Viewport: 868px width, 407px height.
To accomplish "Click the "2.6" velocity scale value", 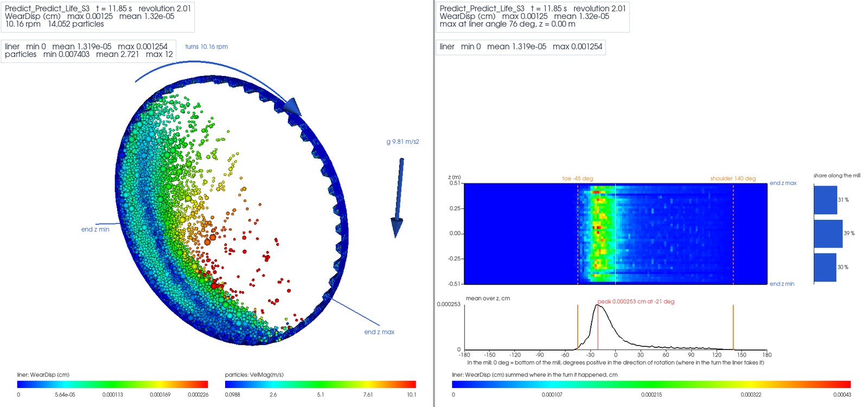I will coord(273,395).
